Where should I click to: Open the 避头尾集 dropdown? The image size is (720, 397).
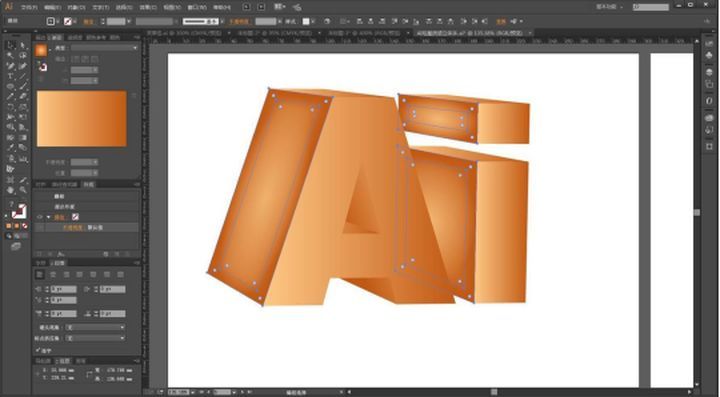96,327
